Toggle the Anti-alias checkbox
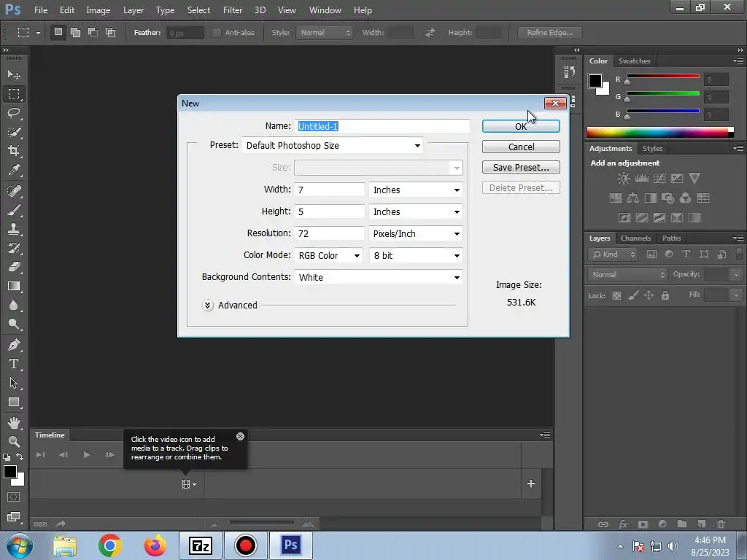Viewport: 747px width, 560px height. pyautogui.click(x=217, y=32)
